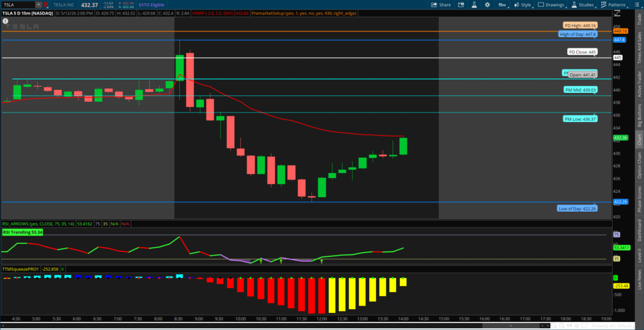This screenshot has height=330, width=644.
Task: Click the PM Mid: 439.03 label
Action: [x=580, y=89]
